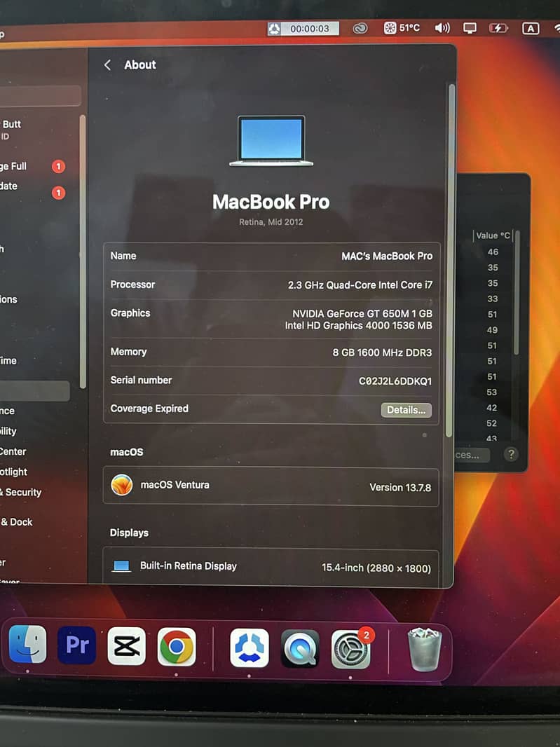Click the Built-in Retina Display icon
Image resolution: width=560 pixels, height=747 pixels.
click(x=121, y=566)
